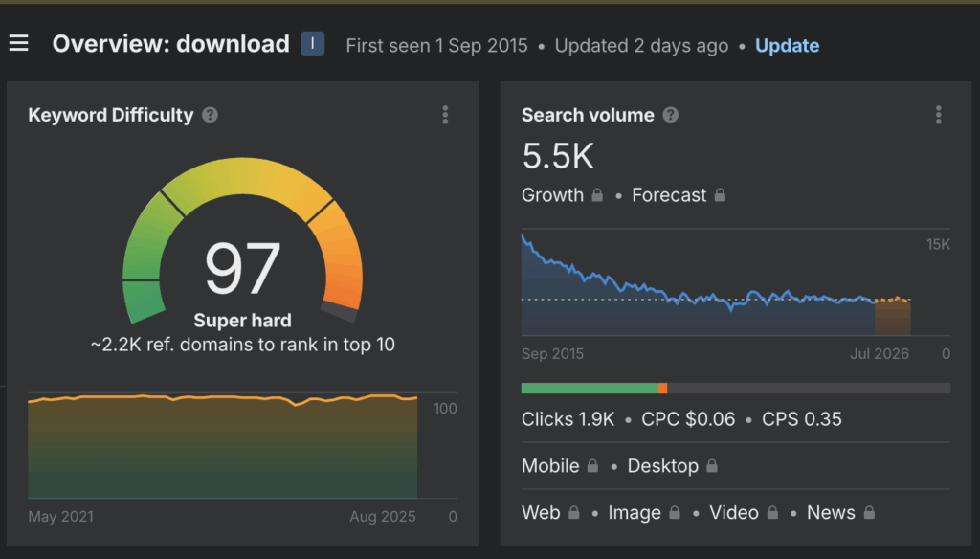Click the orange forecast region in volume chart
980x559 pixels.
coord(892,317)
